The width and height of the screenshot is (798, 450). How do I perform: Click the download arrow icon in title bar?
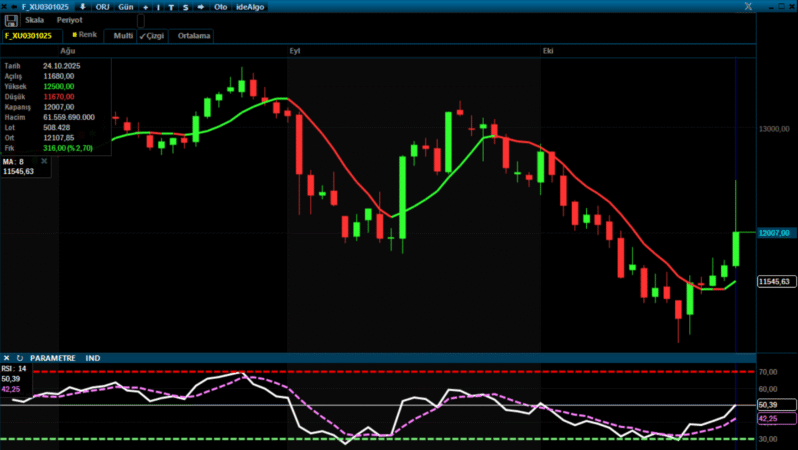point(82,6)
